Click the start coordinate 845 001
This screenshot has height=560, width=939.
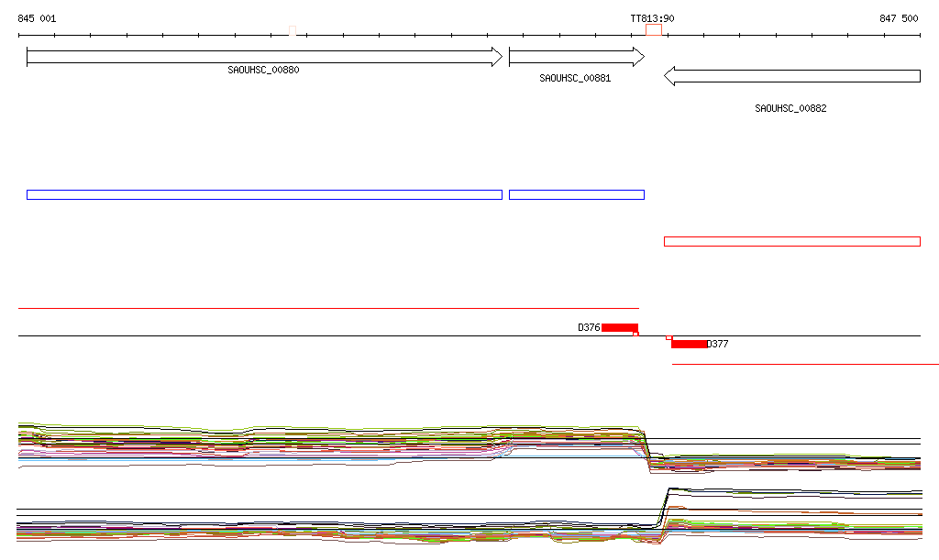coord(37,18)
